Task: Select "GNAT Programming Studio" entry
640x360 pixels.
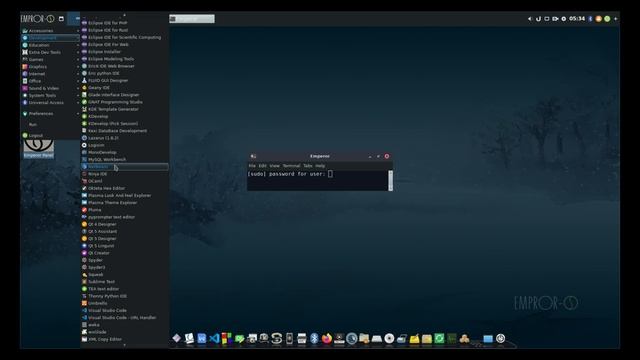Action: click(x=124, y=102)
